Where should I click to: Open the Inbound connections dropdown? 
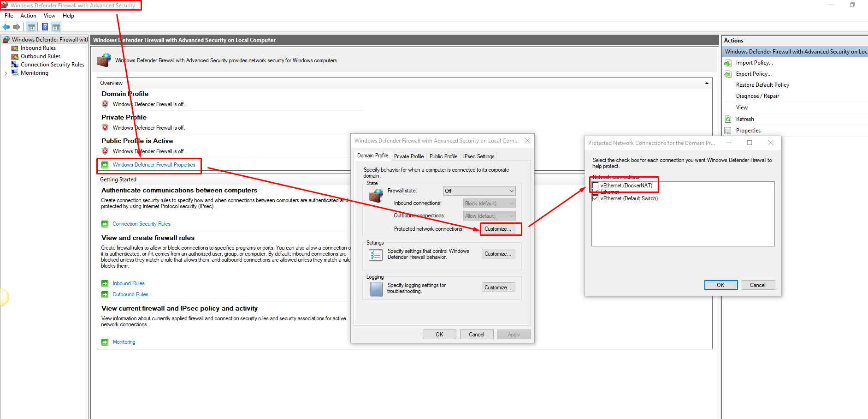[489, 204]
